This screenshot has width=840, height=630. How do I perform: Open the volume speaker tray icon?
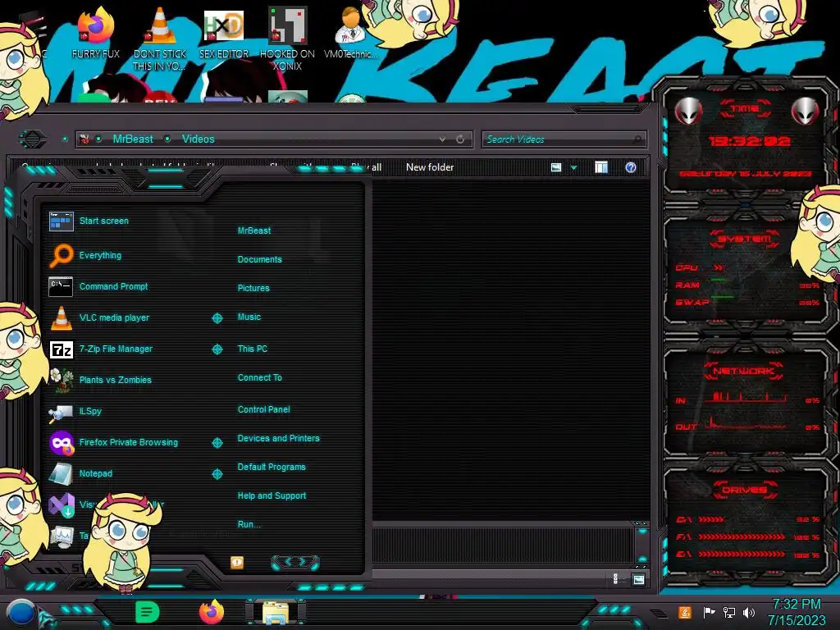[749, 612]
